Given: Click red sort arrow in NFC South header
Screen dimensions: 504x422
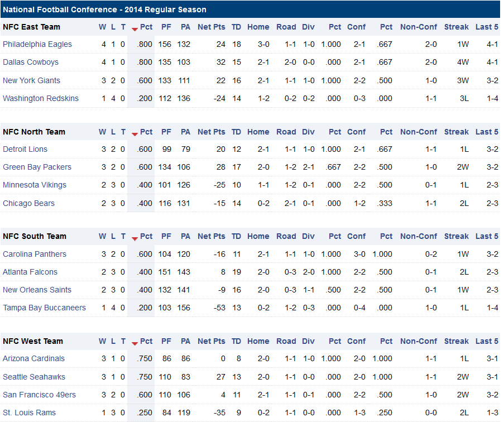Looking at the screenshot, I should pos(135,238).
